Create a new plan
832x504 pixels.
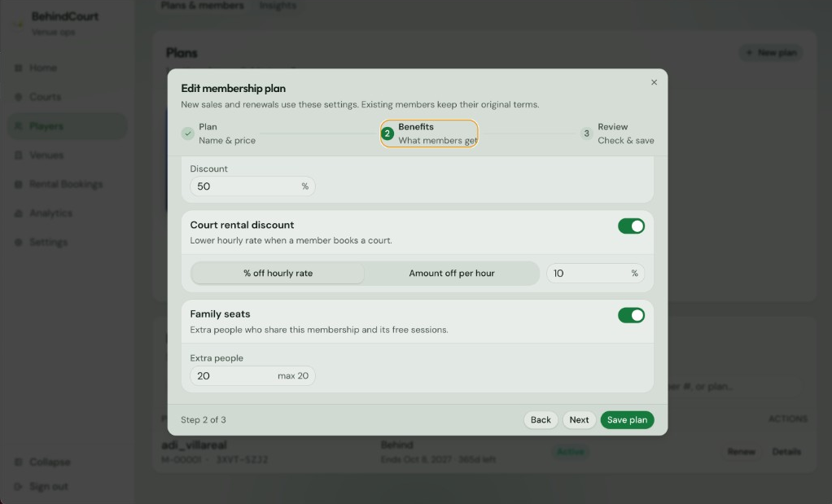point(770,53)
